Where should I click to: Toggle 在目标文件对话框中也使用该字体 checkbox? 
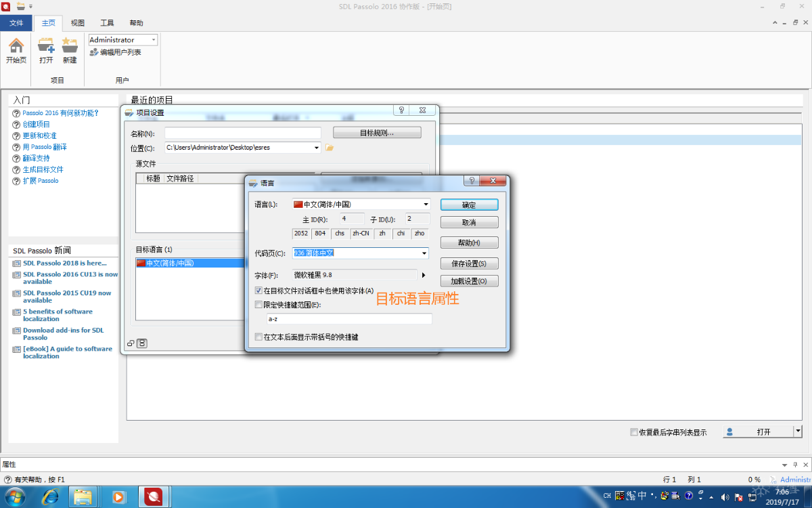tap(258, 291)
